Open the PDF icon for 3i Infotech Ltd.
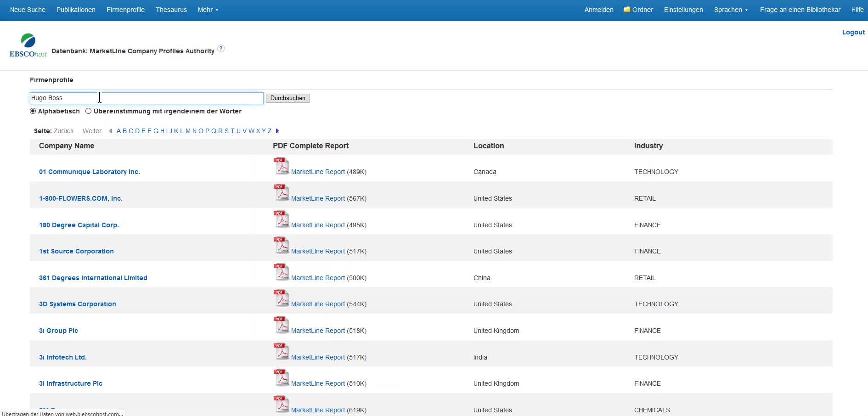868x416 pixels. point(281,352)
